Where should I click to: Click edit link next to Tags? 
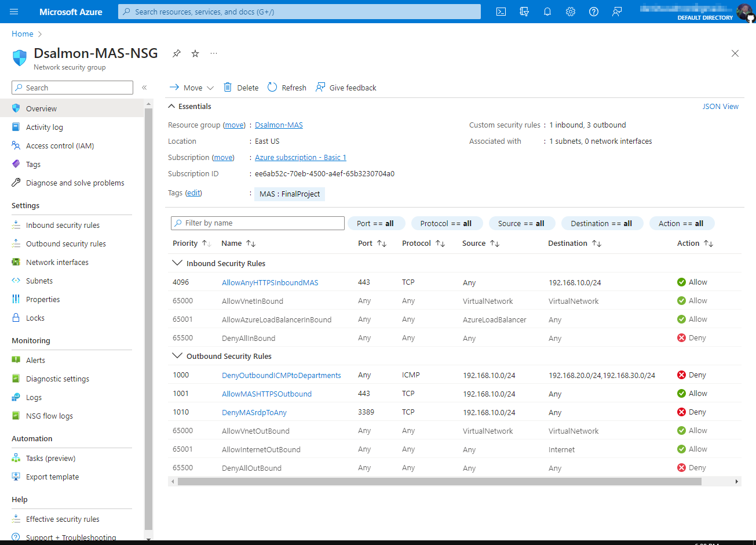pyautogui.click(x=193, y=193)
